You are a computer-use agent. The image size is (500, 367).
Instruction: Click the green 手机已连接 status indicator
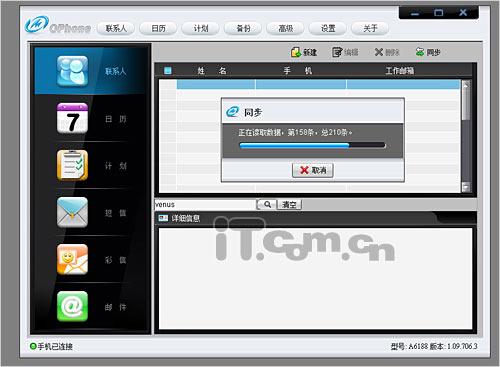coord(33,346)
